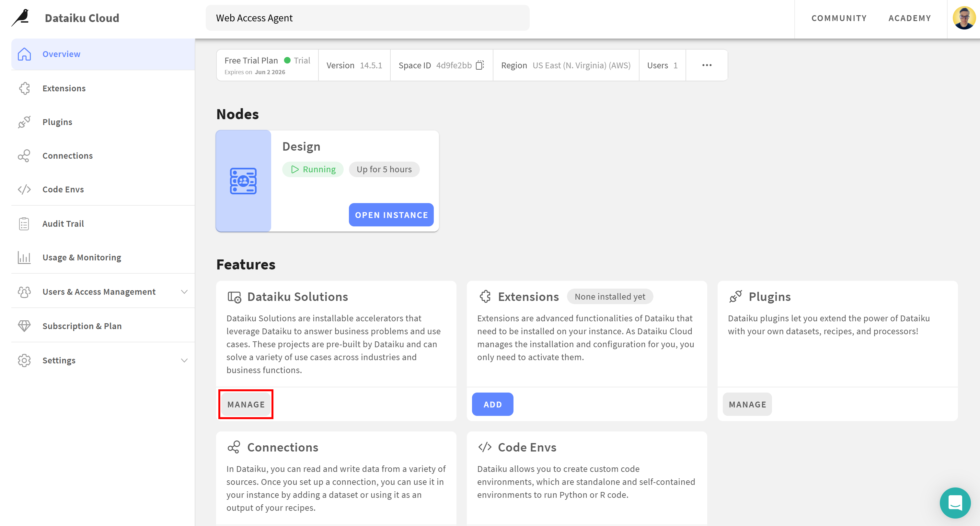Click the Users & Access Management people icon
Image resolution: width=980 pixels, height=526 pixels.
[x=24, y=292]
